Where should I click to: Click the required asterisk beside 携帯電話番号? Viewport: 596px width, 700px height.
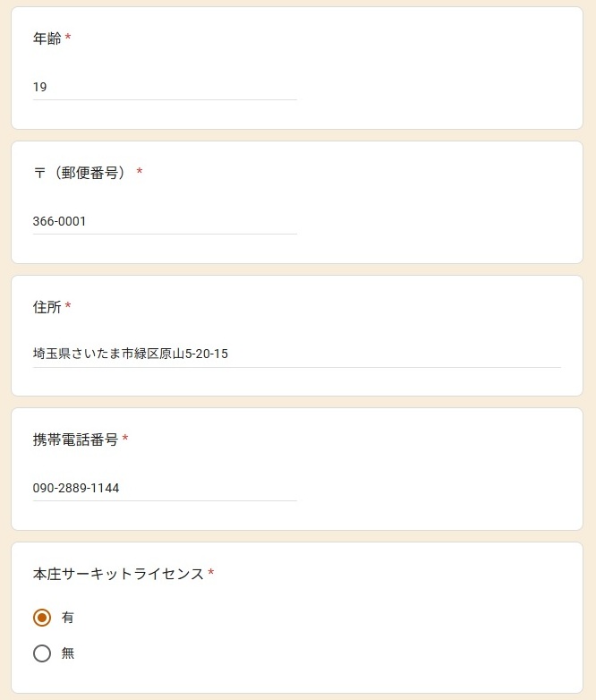(125, 440)
